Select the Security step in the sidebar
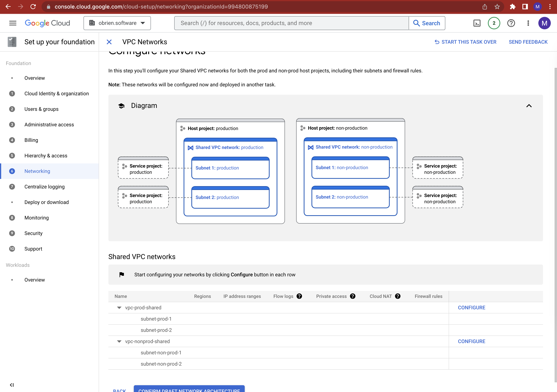Image resolution: width=557 pixels, height=392 pixels. pyautogui.click(x=33, y=233)
